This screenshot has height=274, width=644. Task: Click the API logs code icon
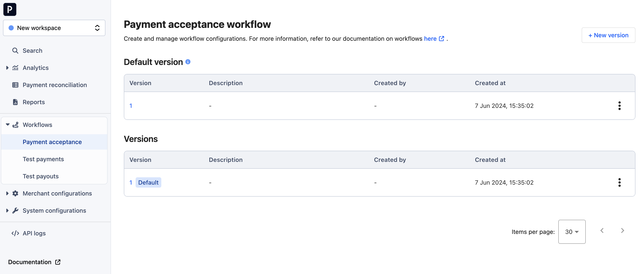[x=15, y=233]
